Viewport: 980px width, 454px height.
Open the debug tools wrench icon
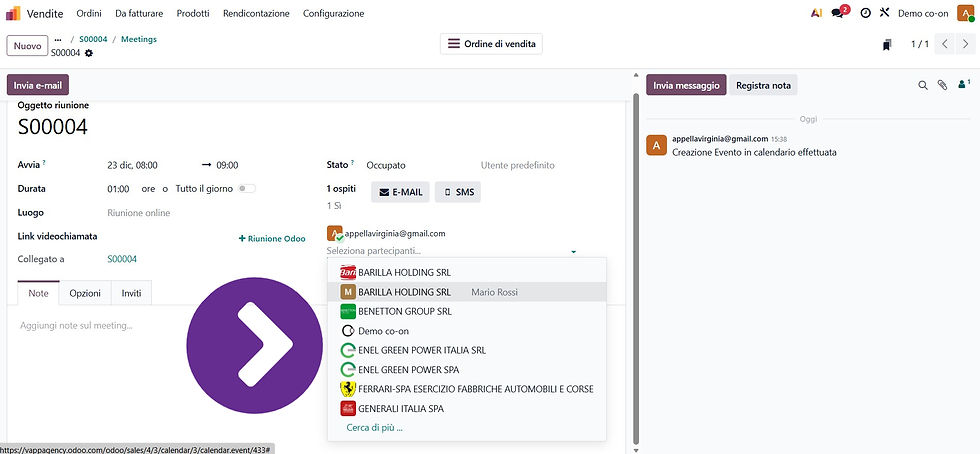coord(884,13)
